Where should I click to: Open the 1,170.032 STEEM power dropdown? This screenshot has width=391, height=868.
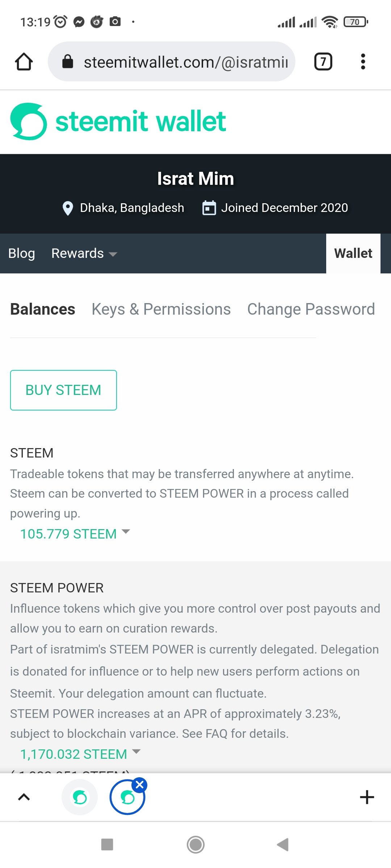point(80,754)
